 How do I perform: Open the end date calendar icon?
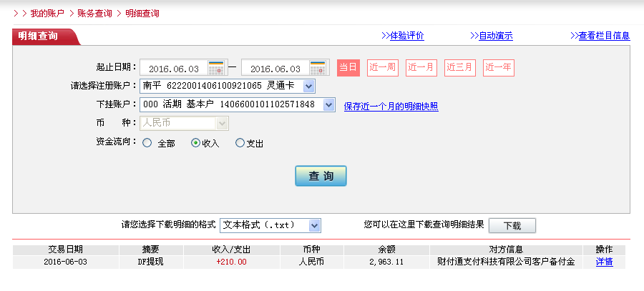318,68
